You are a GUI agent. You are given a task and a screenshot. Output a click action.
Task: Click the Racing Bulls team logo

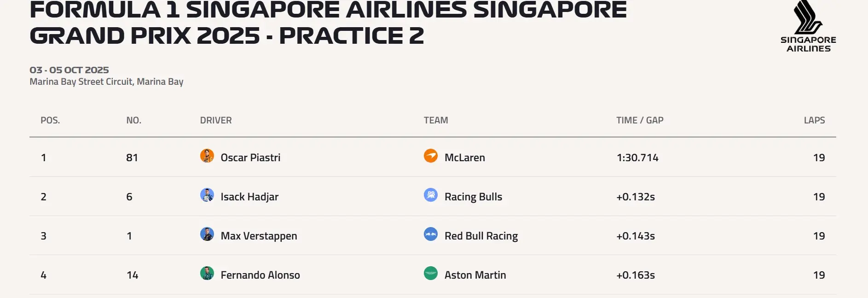[431, 195]
